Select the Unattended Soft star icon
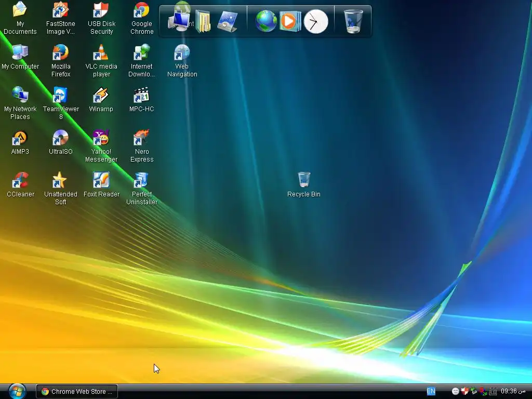 click(x=60, y=188)
